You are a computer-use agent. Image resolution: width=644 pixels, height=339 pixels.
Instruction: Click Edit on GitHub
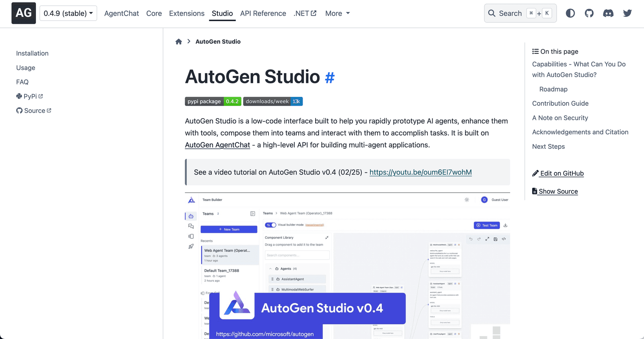(x=561, y=173)
